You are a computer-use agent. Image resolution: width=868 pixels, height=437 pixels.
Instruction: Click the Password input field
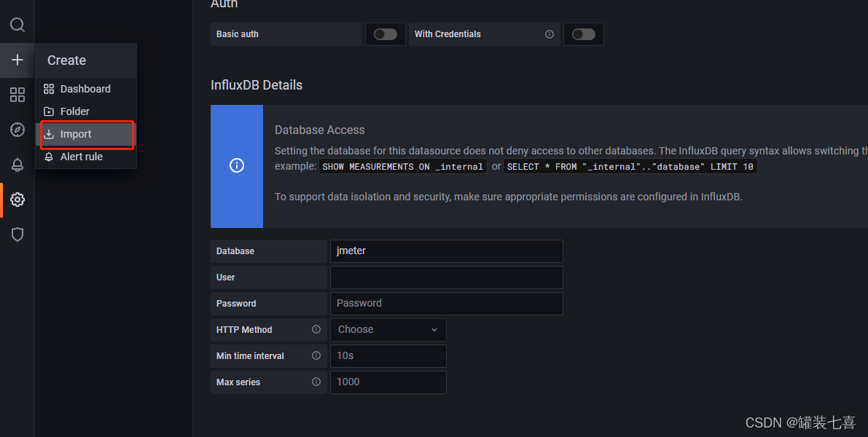click(446, 304)
